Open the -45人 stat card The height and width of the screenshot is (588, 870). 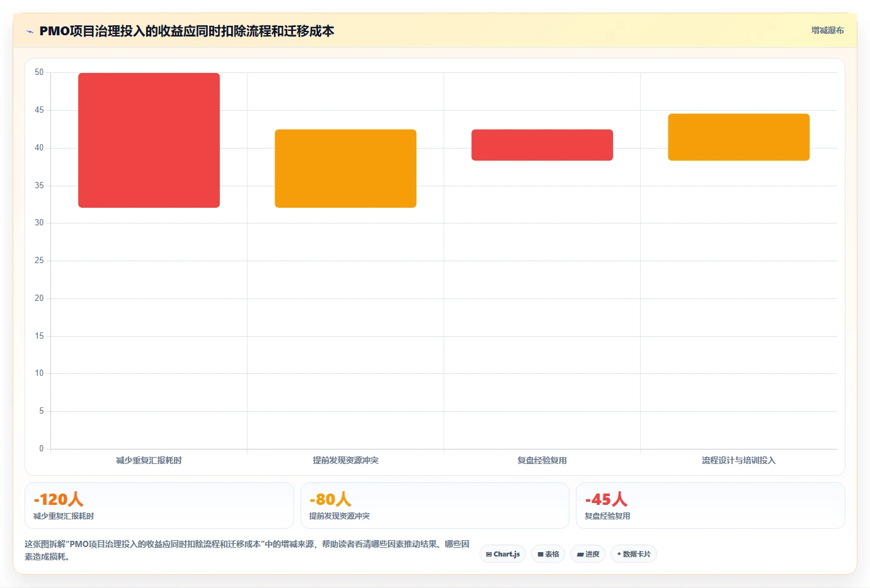711,506
